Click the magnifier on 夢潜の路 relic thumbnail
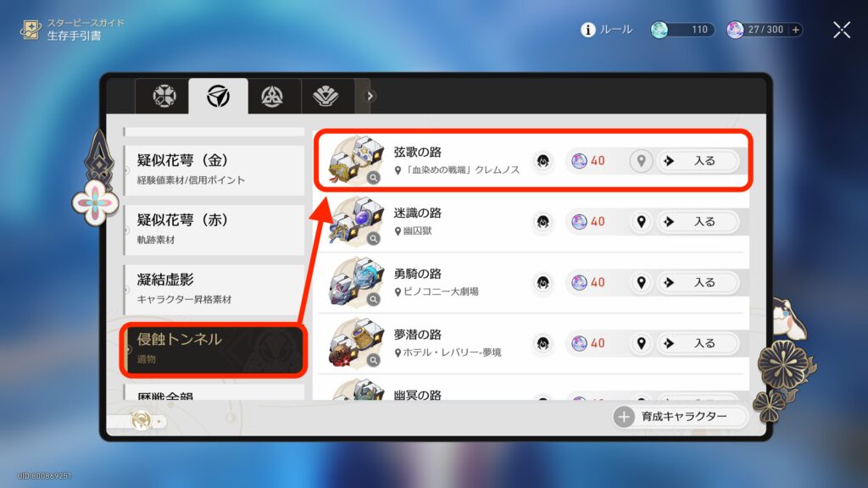The height and width of the screenshot is (488, 868). [x=374, y=360]
